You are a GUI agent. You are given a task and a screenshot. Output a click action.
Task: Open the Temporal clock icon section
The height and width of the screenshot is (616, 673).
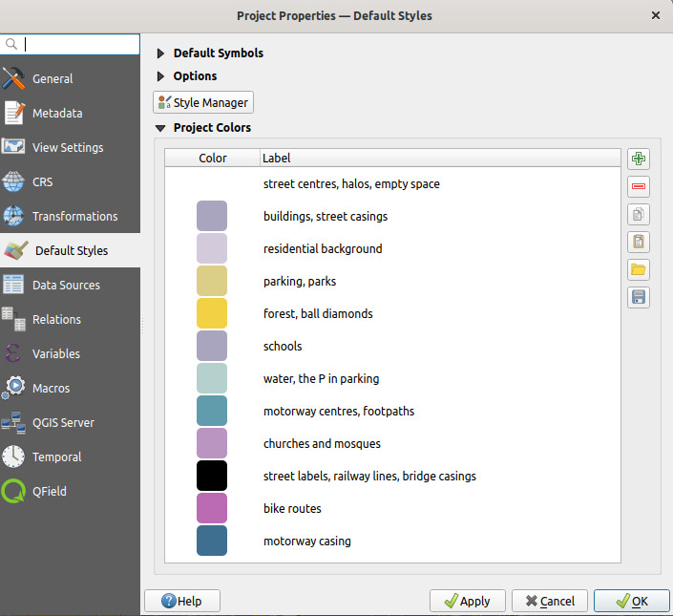pos(14,457)
